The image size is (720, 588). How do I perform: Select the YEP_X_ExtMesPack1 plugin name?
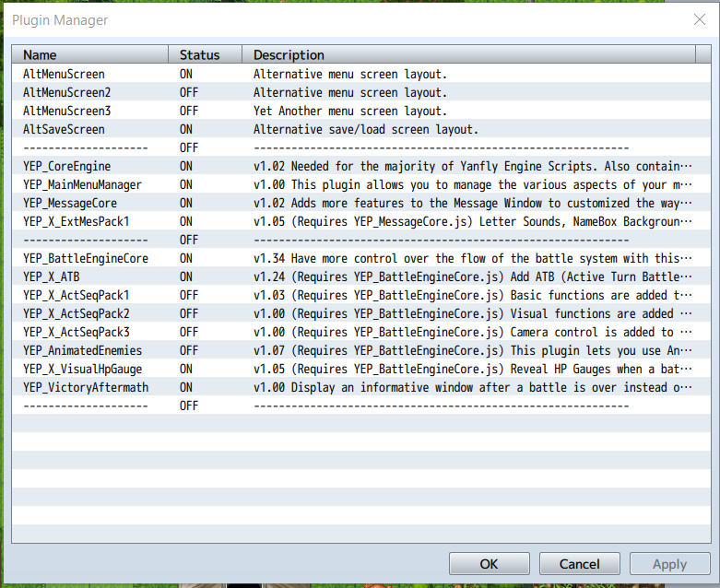tap(77, 221)
